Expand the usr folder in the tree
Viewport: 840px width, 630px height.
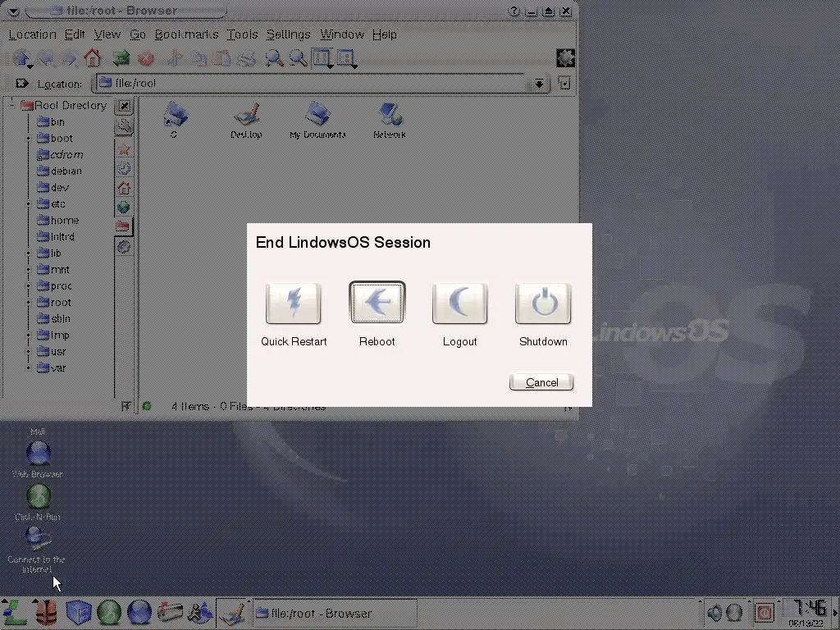(x=29, y=352)
